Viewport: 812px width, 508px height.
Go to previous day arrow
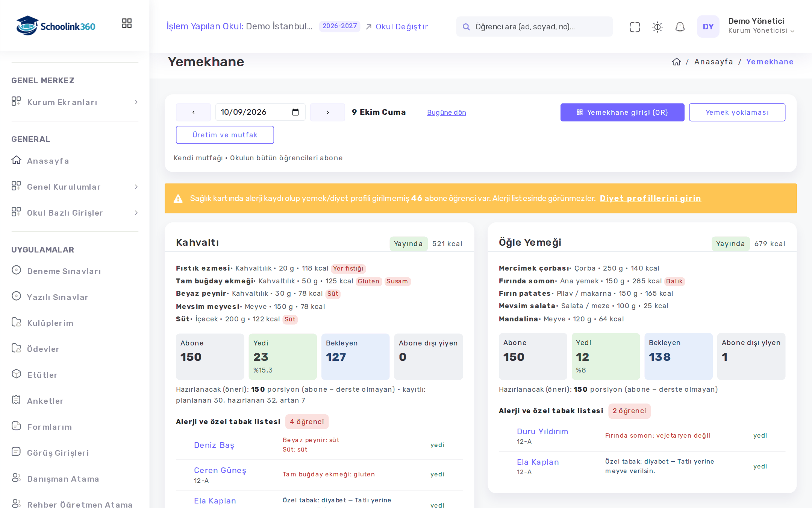193,112
